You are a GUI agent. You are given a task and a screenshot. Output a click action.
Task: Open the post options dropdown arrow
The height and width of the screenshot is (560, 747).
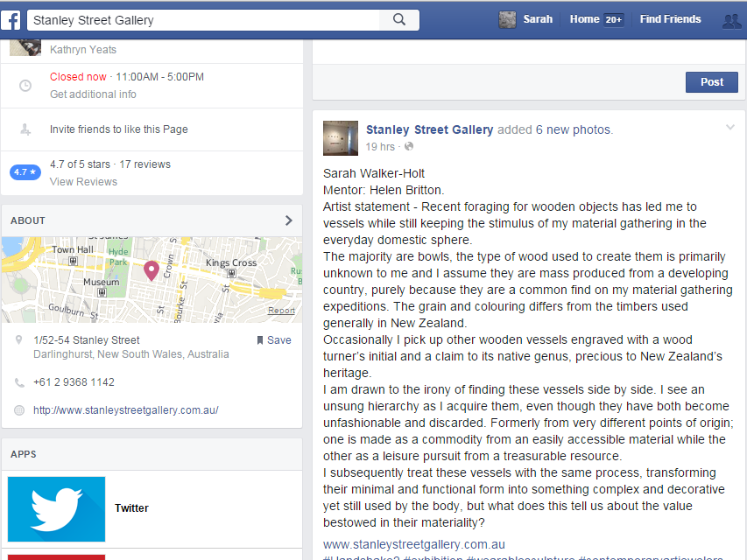click(730, 129)
